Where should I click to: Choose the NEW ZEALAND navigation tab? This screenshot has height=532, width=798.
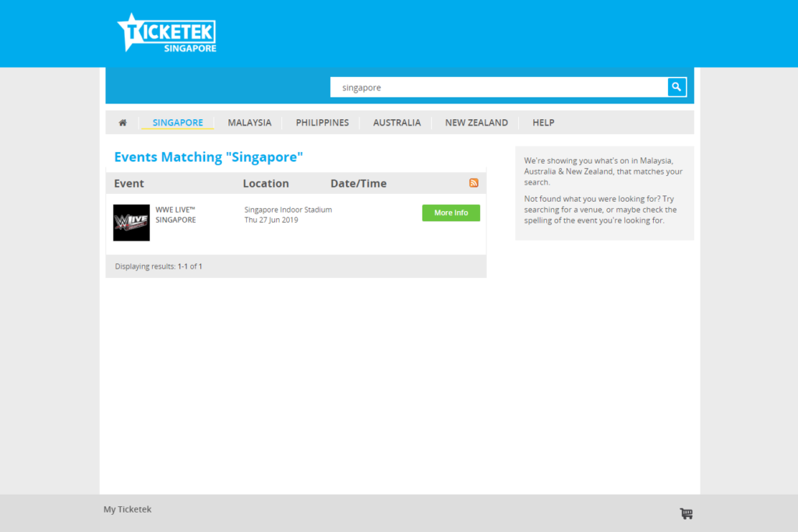(x=476, y=122)
